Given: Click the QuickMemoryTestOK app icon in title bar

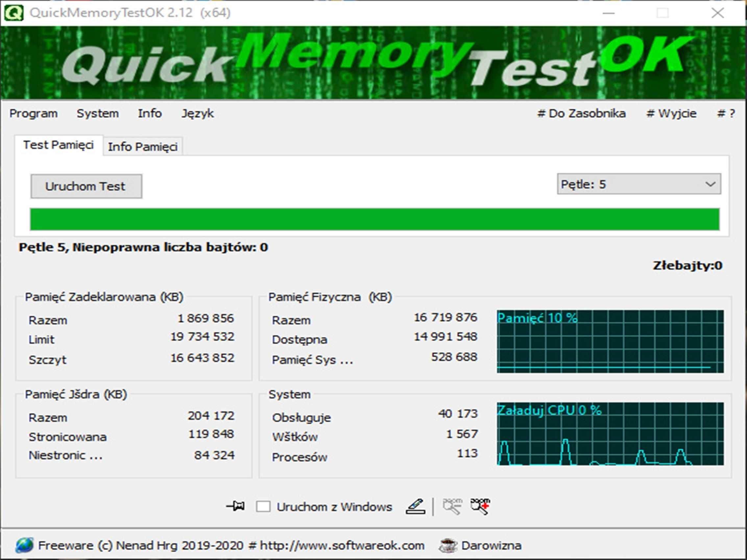Looking at the screenshot, I should pyautogui.click(x=13, y=13).
